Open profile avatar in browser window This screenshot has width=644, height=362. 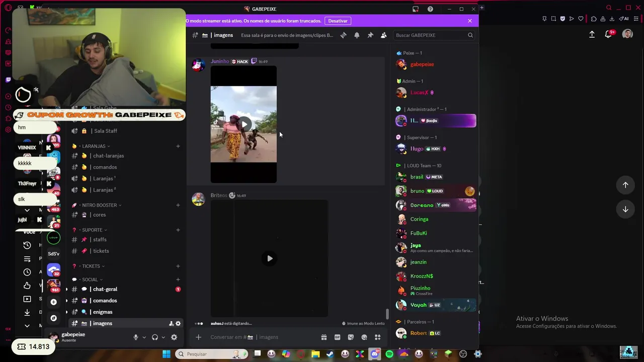click(x=627, y=34)
